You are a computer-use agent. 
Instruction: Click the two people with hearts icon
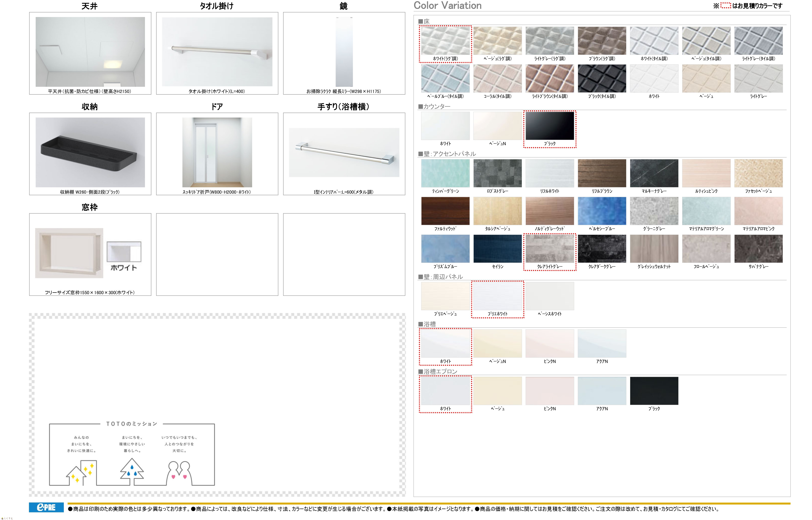pyautogui.click(x=179, y=472)
